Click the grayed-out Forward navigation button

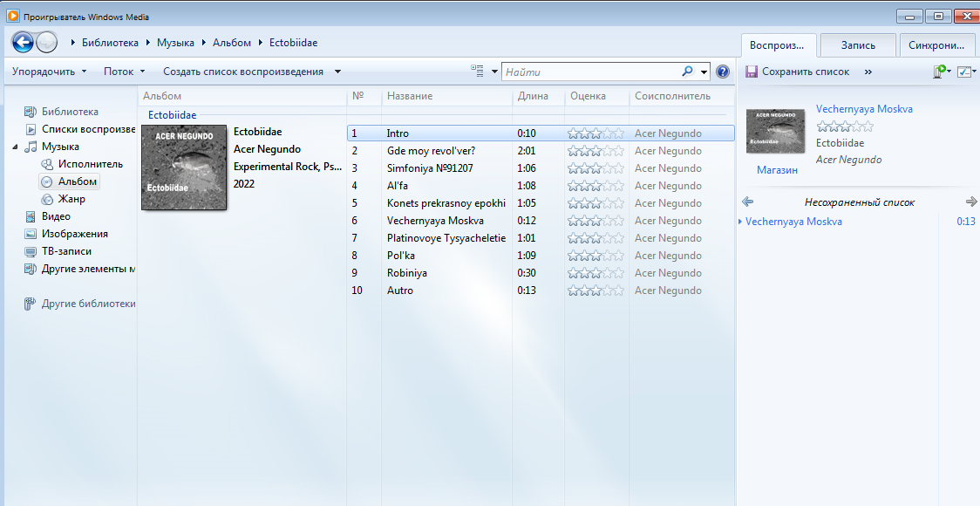(47, 43)
